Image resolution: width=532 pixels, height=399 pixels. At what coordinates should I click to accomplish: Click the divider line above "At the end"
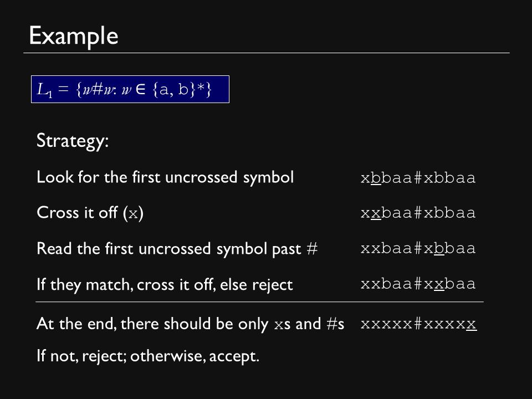(x=259, y=301)
